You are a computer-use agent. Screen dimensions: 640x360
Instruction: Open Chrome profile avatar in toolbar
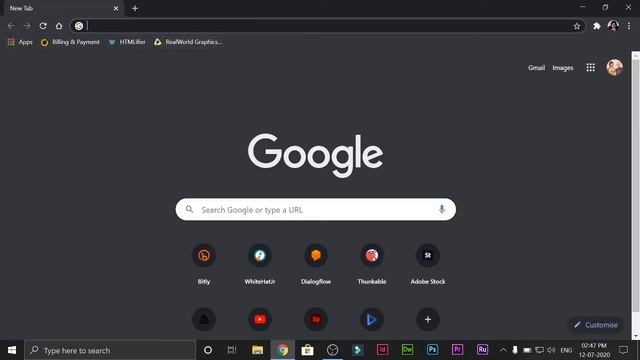(x=613, y=26)
